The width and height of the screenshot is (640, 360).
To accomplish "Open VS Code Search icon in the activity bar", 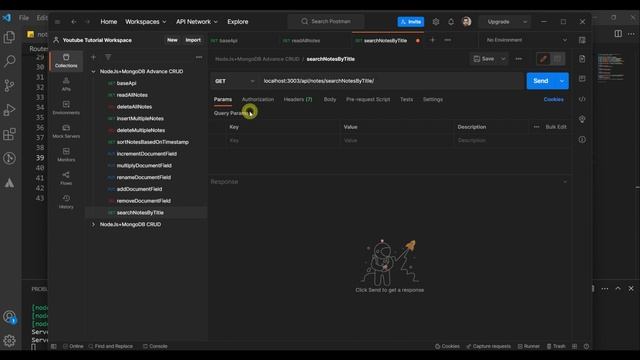I will 9,61.
